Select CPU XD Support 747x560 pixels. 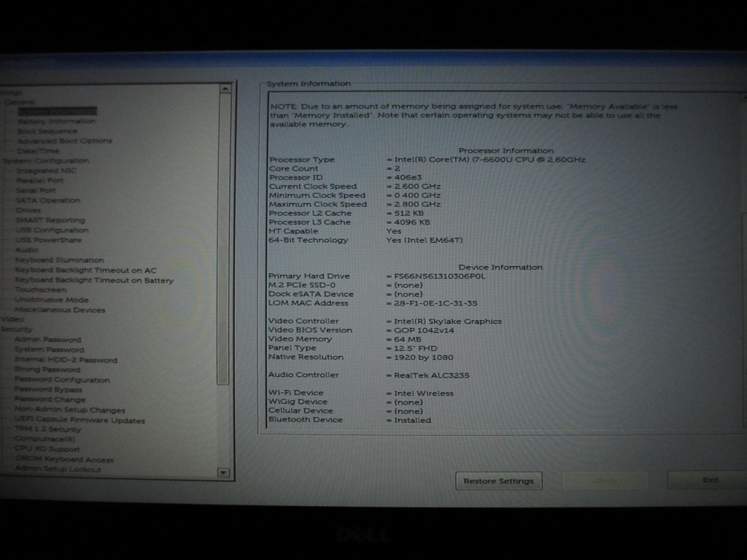[x=47, y=449]
